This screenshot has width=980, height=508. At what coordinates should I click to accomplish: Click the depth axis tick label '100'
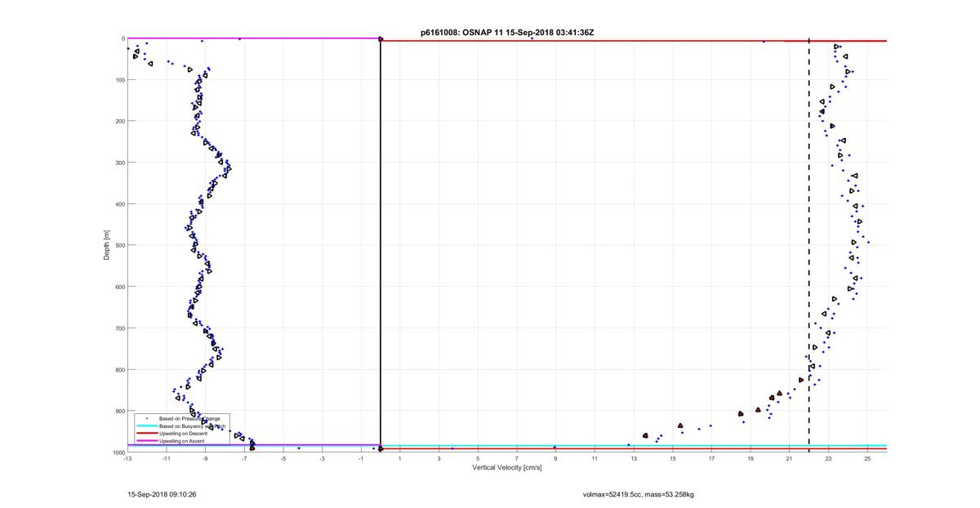click(x=119, y=80)
